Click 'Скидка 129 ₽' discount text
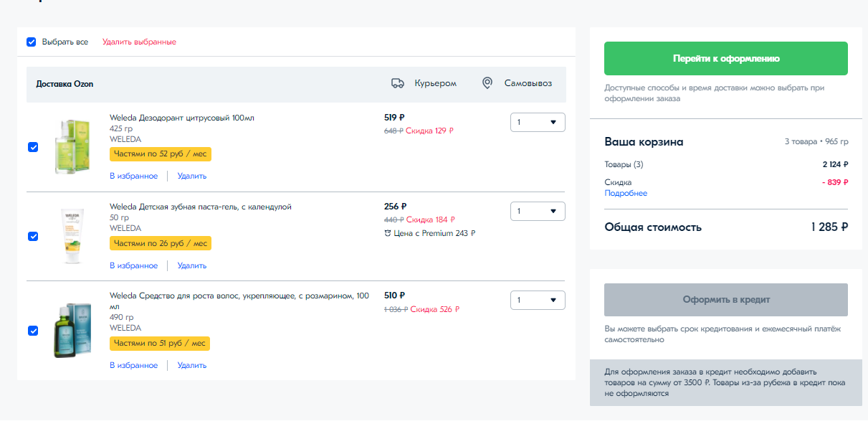This screenshot has width=868, height=439. 429,131
